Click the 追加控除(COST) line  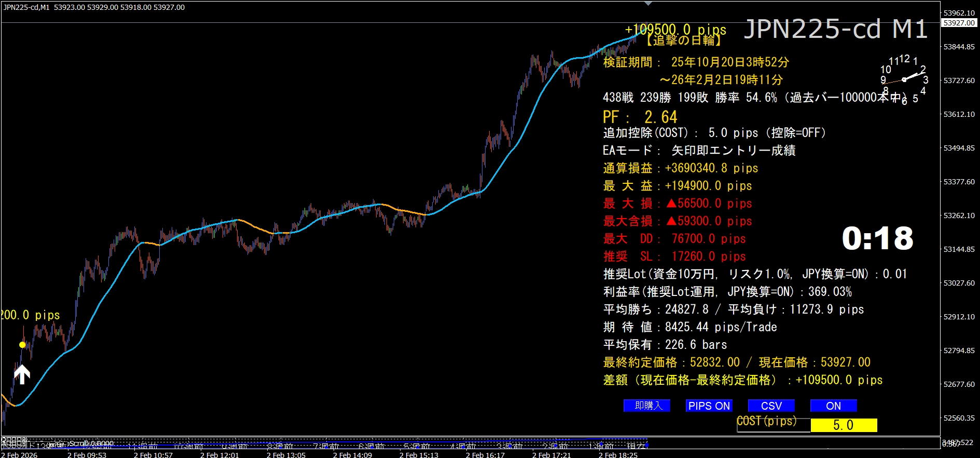click(x=714, y=133)
